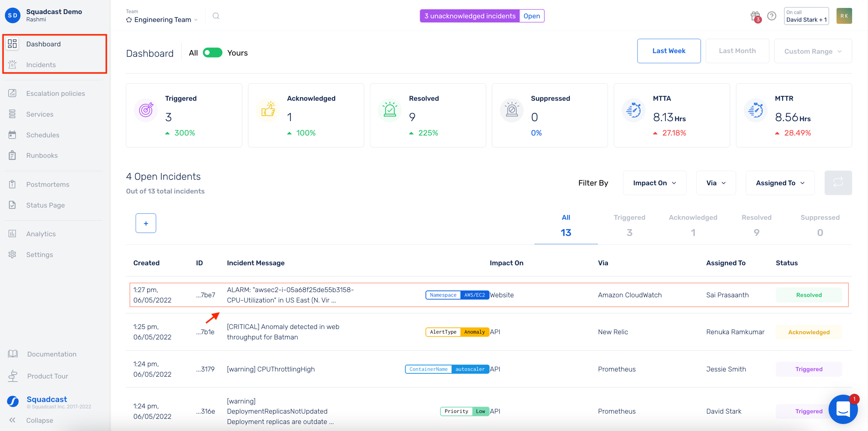Open the help question mark icon

[772, 16]
